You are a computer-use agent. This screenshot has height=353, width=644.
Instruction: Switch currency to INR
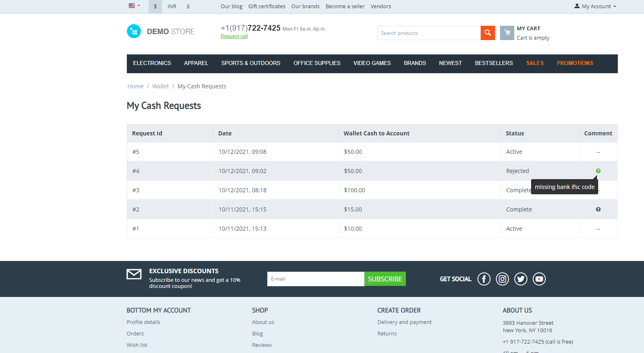coord(172,6)
